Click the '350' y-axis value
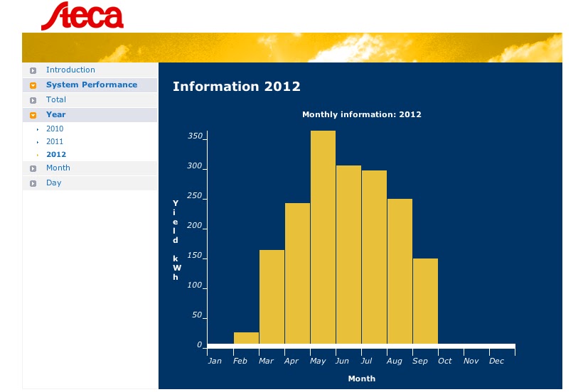583x392 pixels. pos(195,136)
